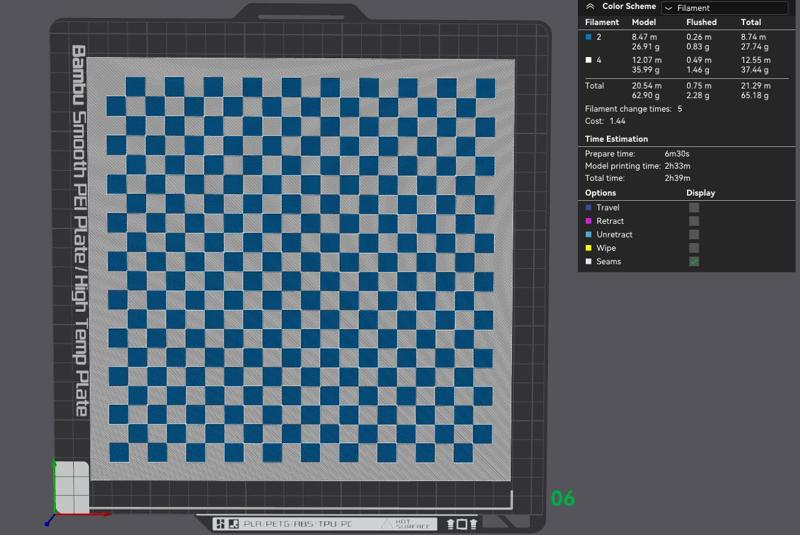800x535 pixels.
Task: Click filament 2 model 8.47 m value
Action: 644,37
